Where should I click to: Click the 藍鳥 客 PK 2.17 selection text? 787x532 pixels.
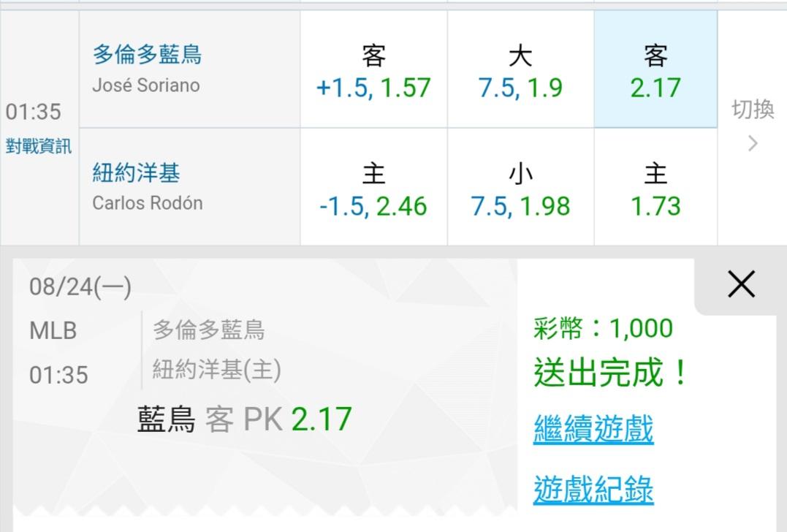pyautogui.click(x=244, y=419)
